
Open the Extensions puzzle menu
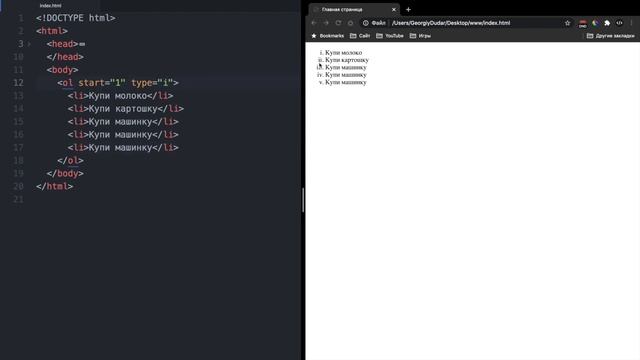tap(607, 23)
